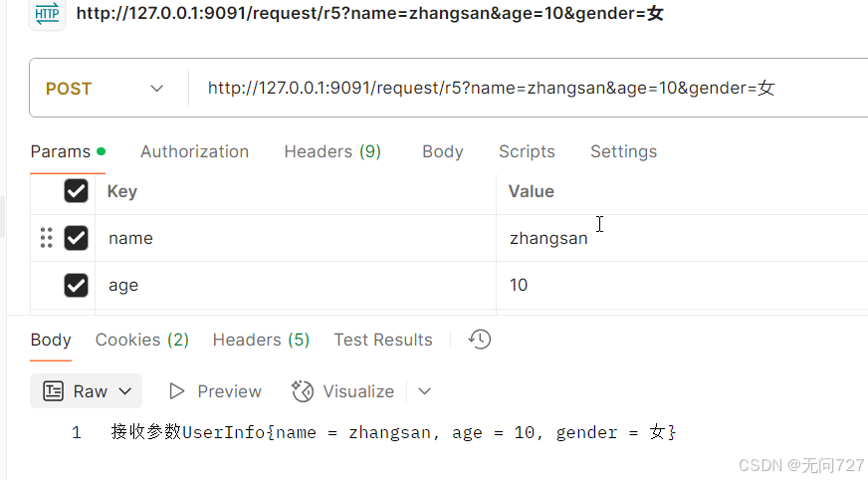The image size is (868, 480).
Task: Switch to the Params tab
Action: (x=68, y=151)
